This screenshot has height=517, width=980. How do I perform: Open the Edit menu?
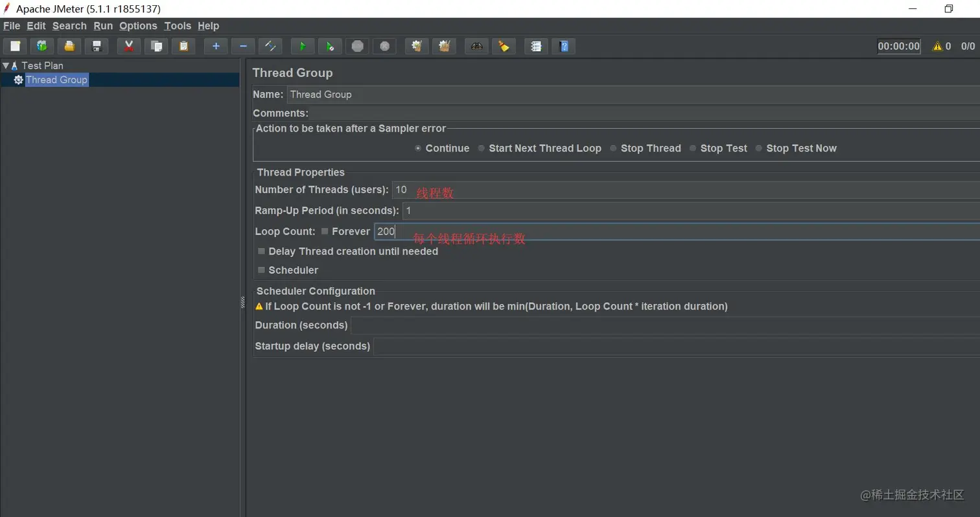click(36, 26)
